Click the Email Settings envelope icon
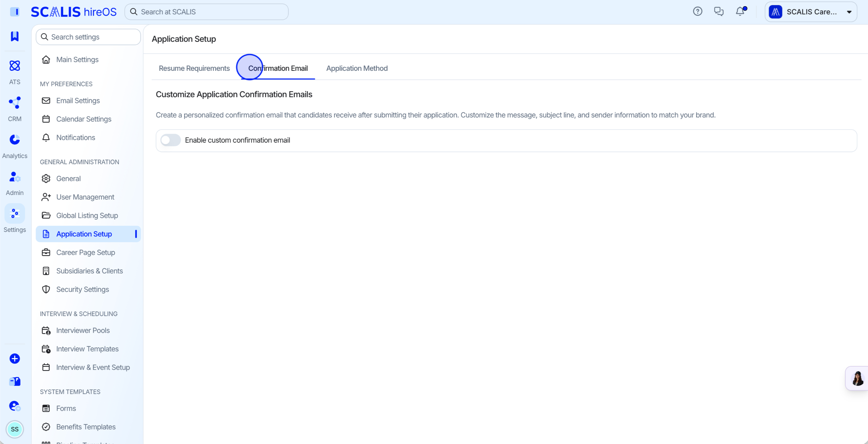Screen dimensions: 868x444 pos(46,101)
